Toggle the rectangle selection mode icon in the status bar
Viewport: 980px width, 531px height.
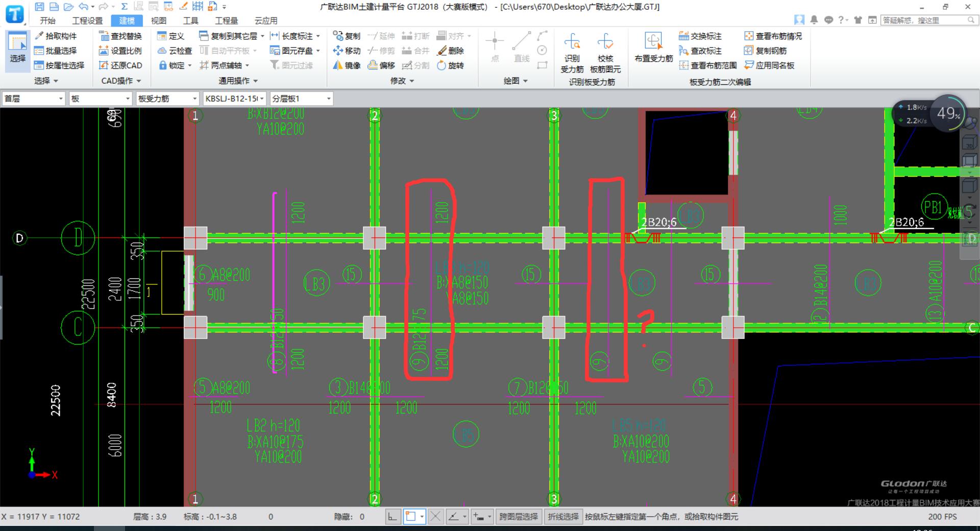pyautogui.click(x=410, y=517)
